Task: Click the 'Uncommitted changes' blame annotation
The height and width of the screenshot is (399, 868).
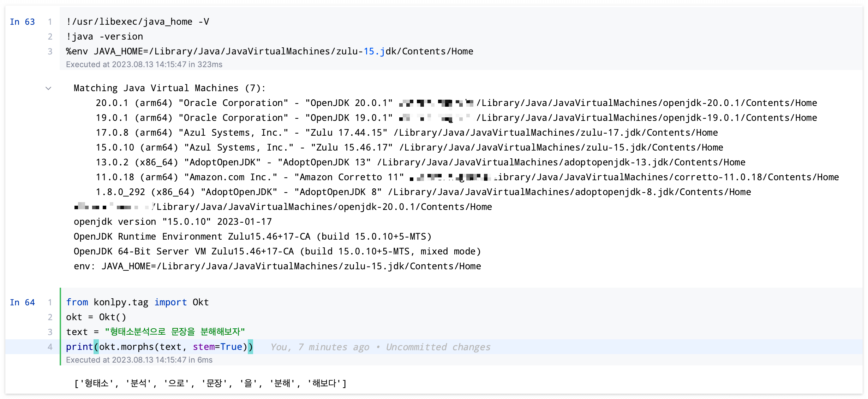Action: click(438, 347)
